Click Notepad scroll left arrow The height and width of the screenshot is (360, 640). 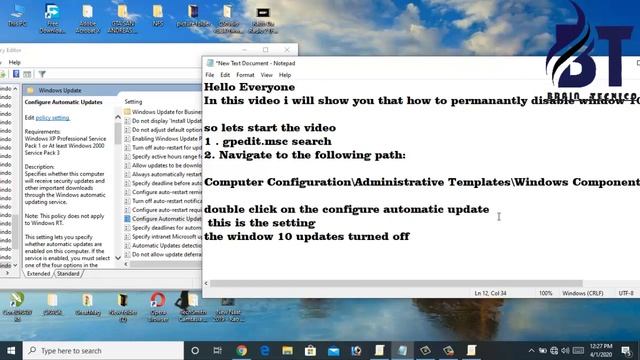coord(206,283)
